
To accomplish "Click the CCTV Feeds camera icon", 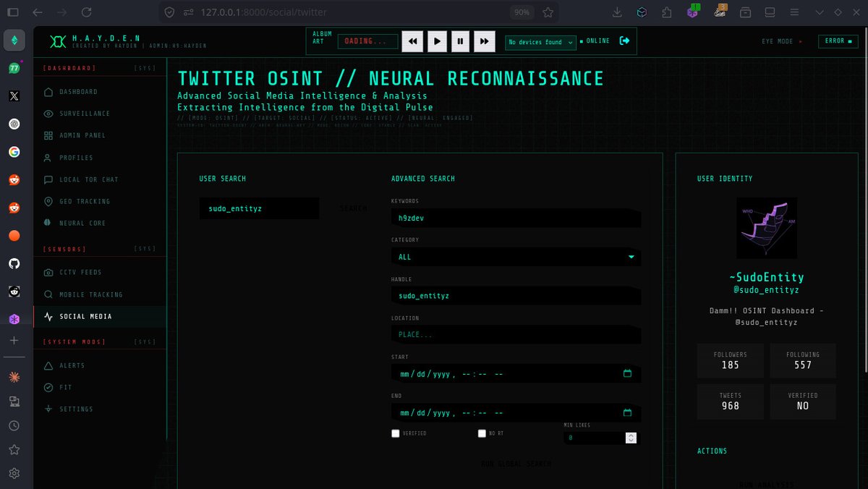I will point(48,273).
